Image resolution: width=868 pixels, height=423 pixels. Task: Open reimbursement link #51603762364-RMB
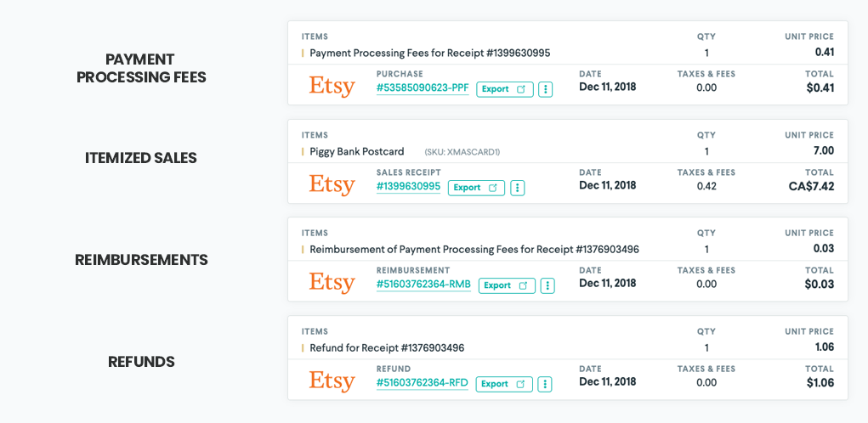point(423,284)
